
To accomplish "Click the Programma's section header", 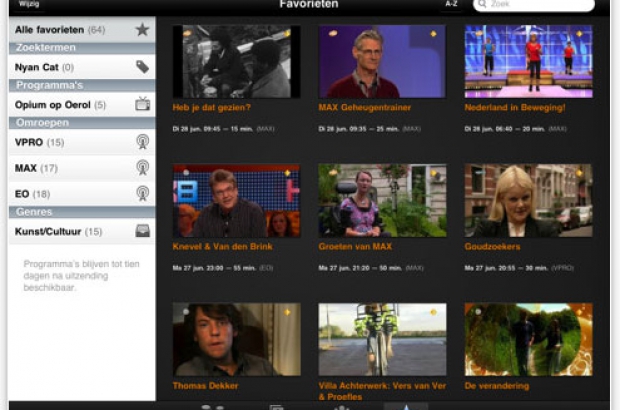I will pos(82,85).
